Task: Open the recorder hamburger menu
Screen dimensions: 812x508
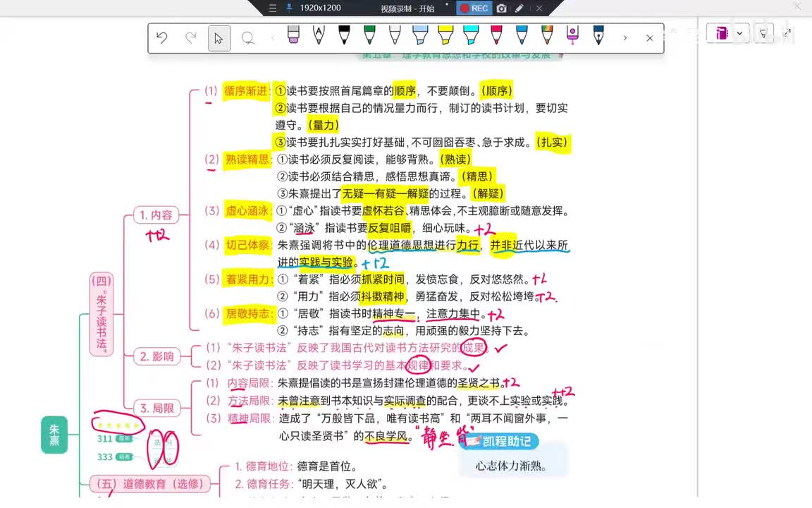Action: 272,8
